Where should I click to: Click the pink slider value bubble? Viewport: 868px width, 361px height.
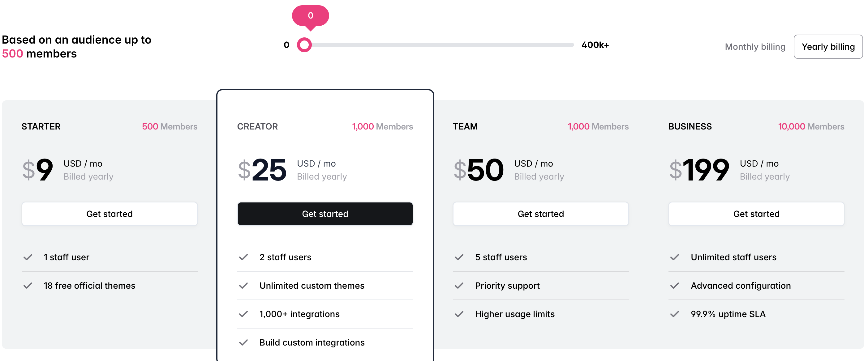tap(310, 15)
